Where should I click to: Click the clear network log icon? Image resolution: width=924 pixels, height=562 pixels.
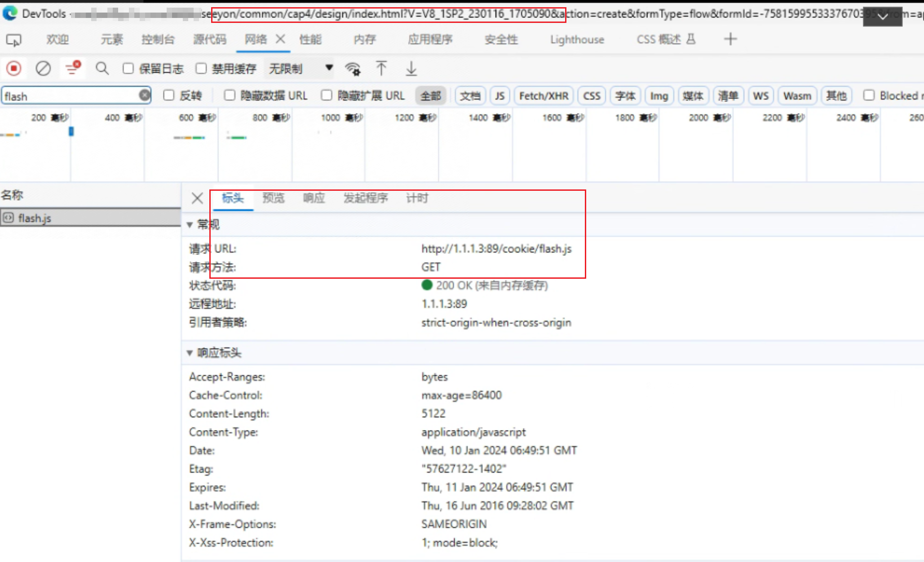[x=43, y=69]
